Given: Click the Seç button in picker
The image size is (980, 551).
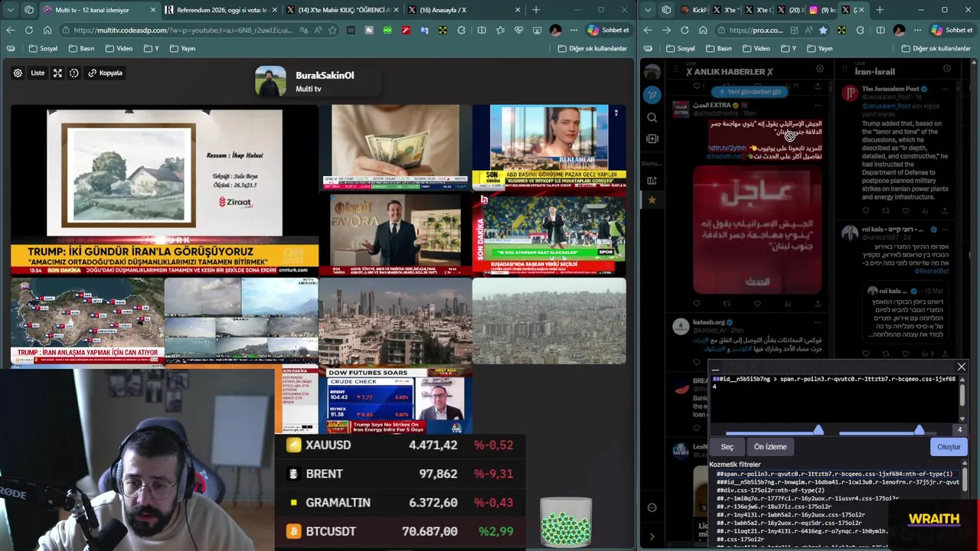Looking at the screenshot, I should click(x=727, y=447).
